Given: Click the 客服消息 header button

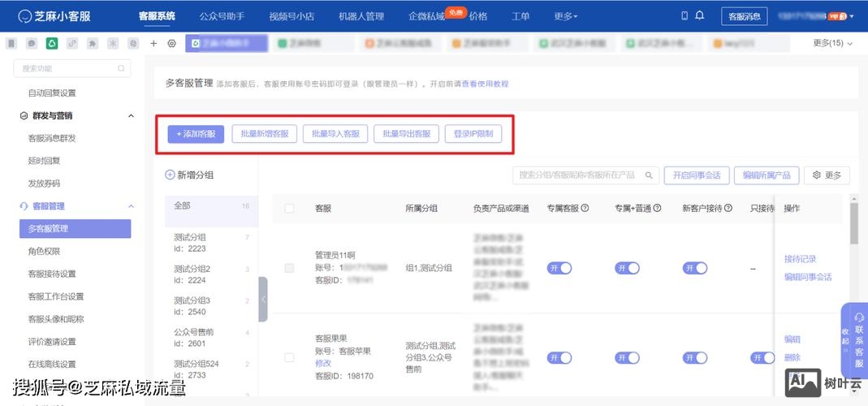Looking at the screenshot, I should 745,16.
